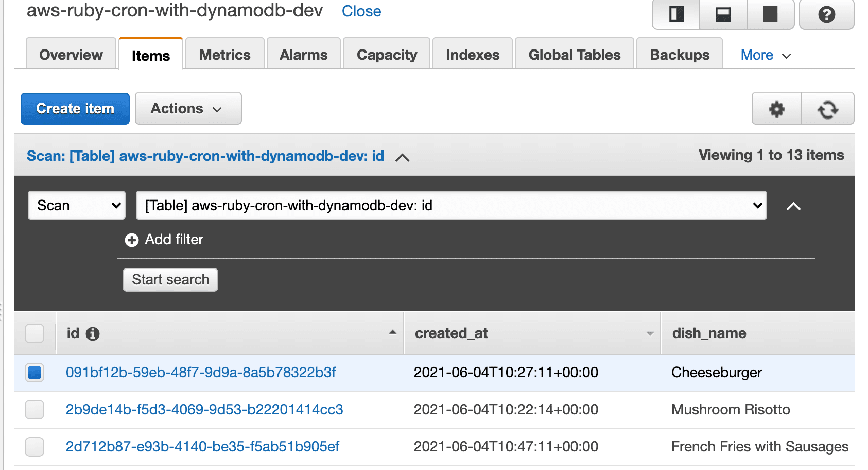
Task: Click the 2021-06-04T10:47:11+00:00 timestamp
Action: 506,447
